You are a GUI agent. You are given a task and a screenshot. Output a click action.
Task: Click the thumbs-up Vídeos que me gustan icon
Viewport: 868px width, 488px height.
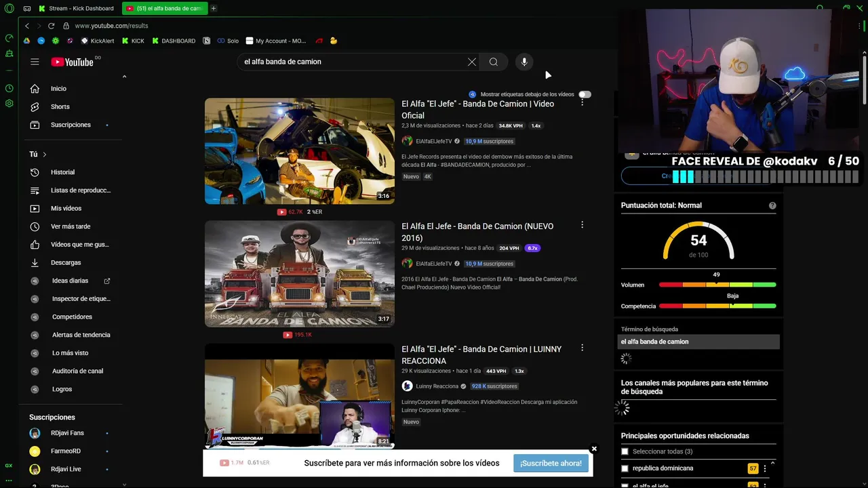[x=35, y=244]
